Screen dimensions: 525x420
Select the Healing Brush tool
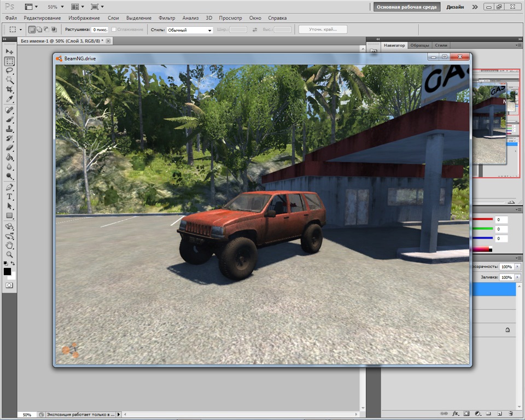tap(9, 110)
